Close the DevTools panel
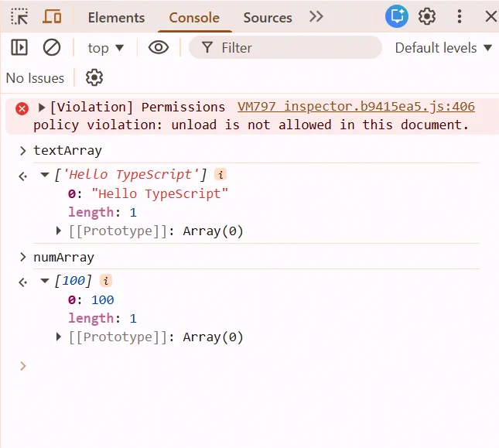This screenshot has width=499, height=448. point(491,16)
